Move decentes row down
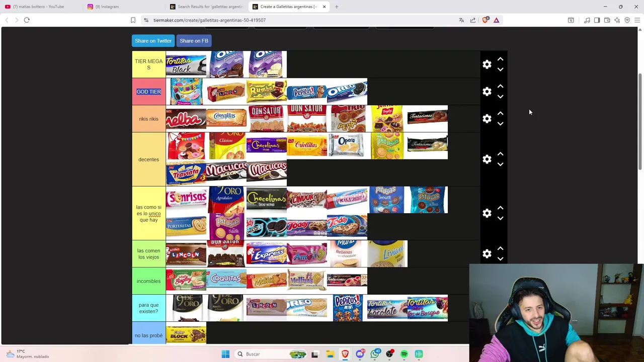644x362 pixels. (500, 164)
